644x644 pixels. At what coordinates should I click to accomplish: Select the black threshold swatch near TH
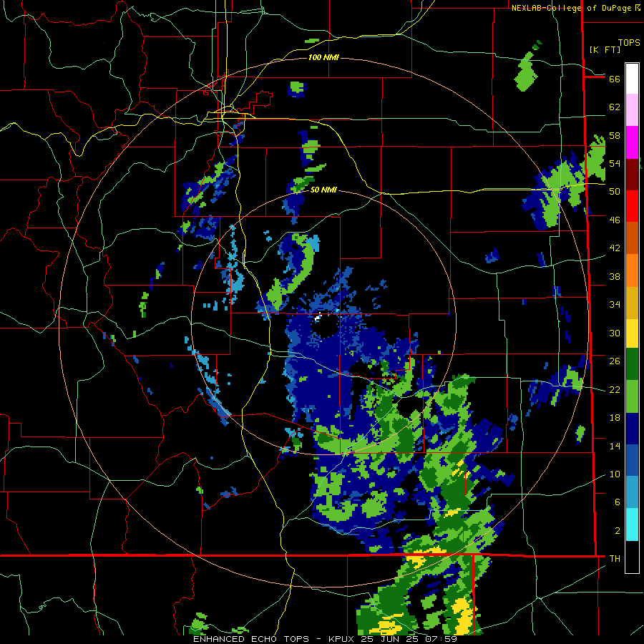tap(632, 557)
